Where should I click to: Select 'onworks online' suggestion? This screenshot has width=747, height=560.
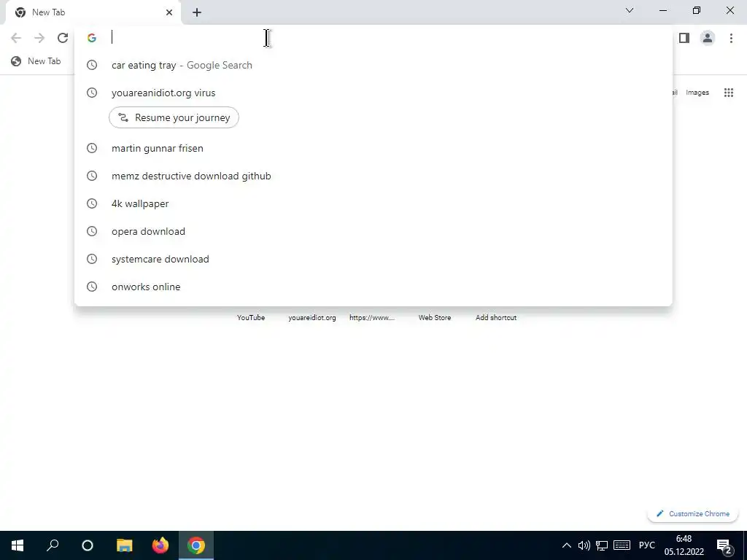coord(373,286)
